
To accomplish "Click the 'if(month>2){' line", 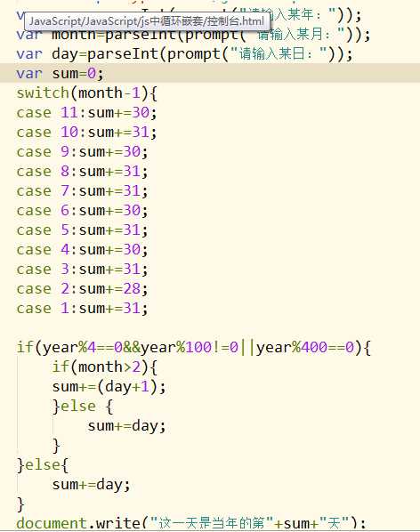I will [x=104, y=367].
